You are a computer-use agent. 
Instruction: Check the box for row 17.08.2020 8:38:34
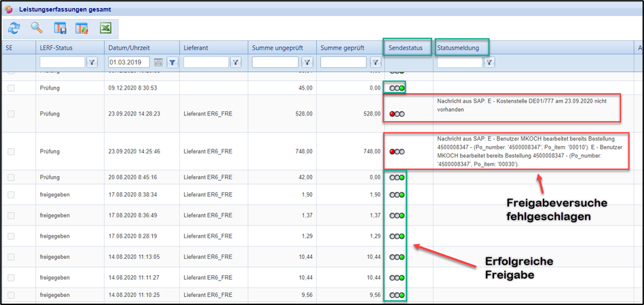[x=11, y=195]
